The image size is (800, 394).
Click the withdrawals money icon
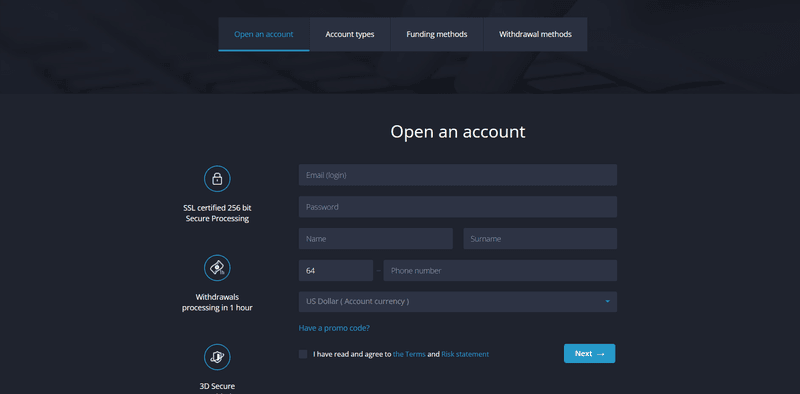point(217,268)
